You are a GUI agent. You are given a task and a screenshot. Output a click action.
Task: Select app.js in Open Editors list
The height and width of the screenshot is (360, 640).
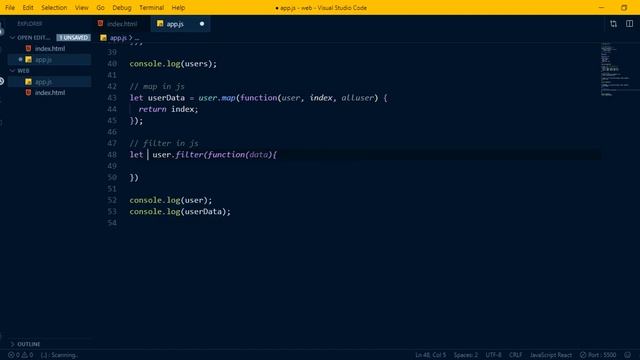click(x=49, y=60)
